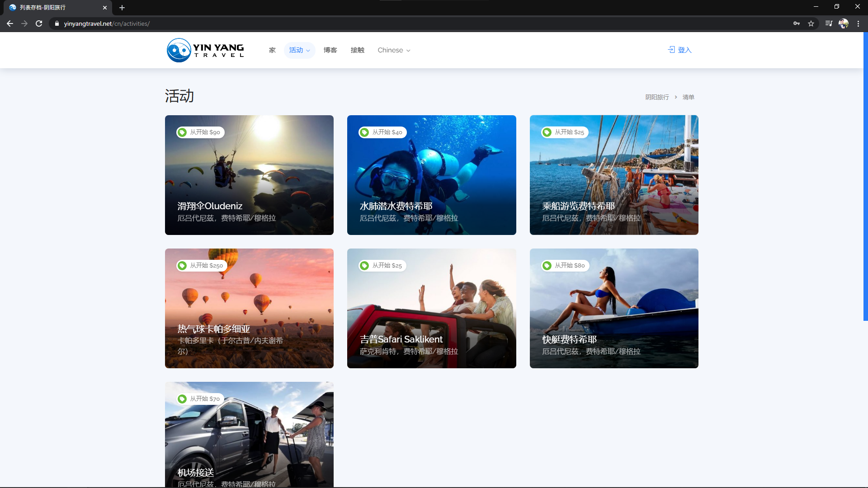Click the media control icon
The image size is (868, 488).
[829, 23]
